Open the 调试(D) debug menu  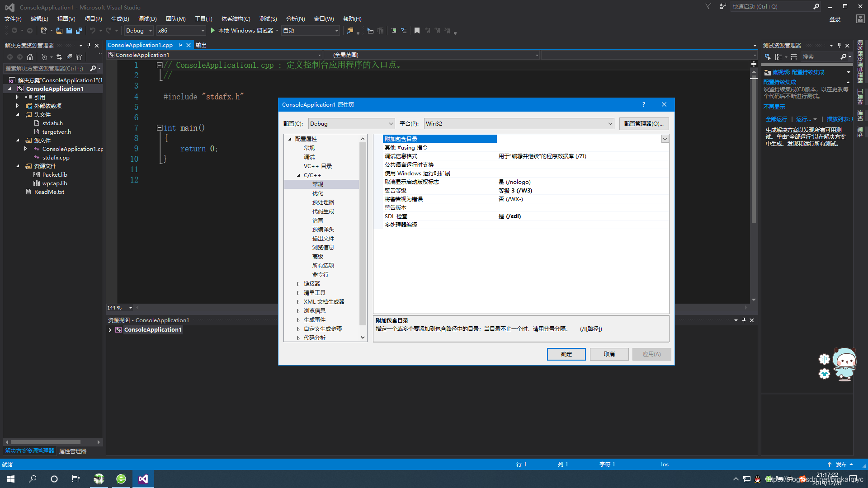pyautogui.click(x=147, y=19)
